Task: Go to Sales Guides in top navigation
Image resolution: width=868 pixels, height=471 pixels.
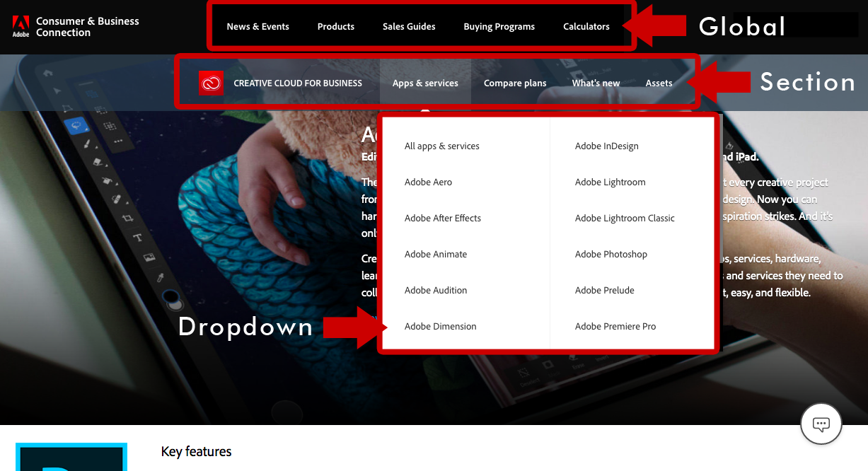Action: click(409, 27)
